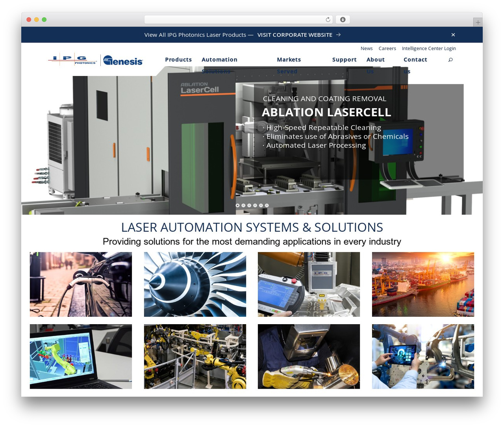The image size is (504, 427).
Task: Click 'High-Speed Repeatable Cleaning' bullet text
Action: 324,128
